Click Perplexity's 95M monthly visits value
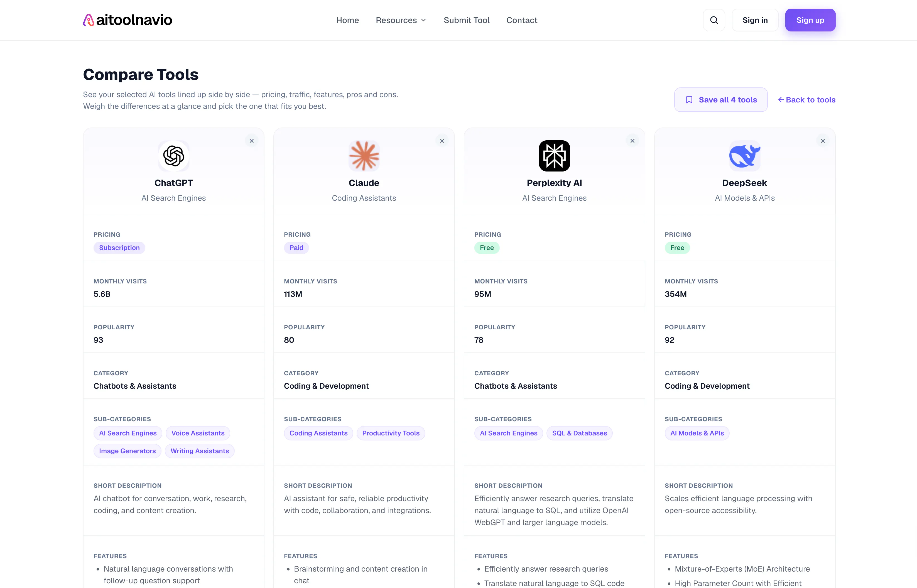 point(482,294)
